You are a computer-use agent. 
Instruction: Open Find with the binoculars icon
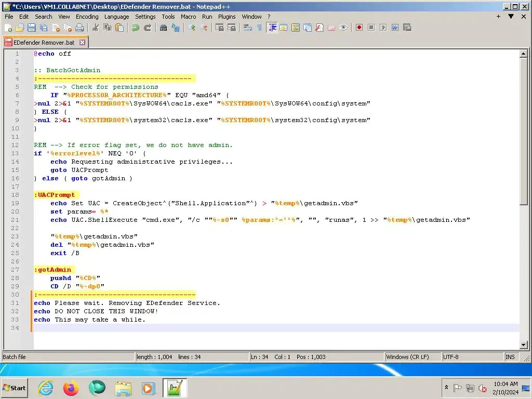(x=163, y=28)
